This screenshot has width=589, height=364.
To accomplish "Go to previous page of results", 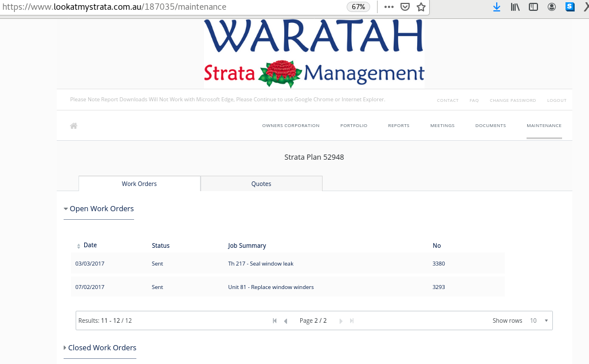I will [x=286, y=321].
